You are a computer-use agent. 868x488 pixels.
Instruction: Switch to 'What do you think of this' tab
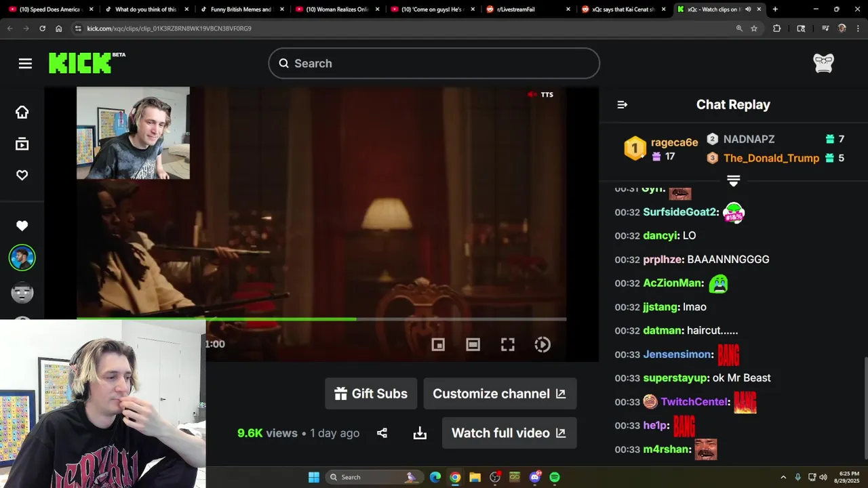[146, 9]
